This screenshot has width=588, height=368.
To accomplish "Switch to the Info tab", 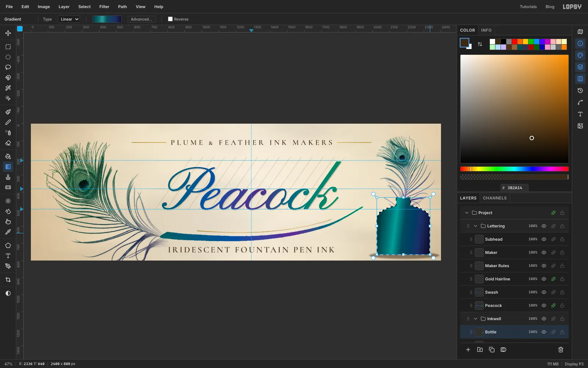I will [x=486, y=30].
